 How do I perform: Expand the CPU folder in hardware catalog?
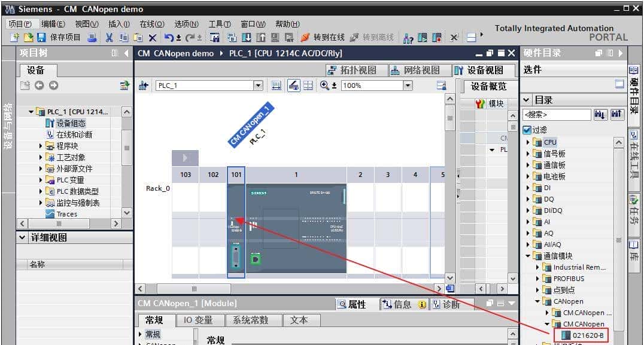pos(527,142)
